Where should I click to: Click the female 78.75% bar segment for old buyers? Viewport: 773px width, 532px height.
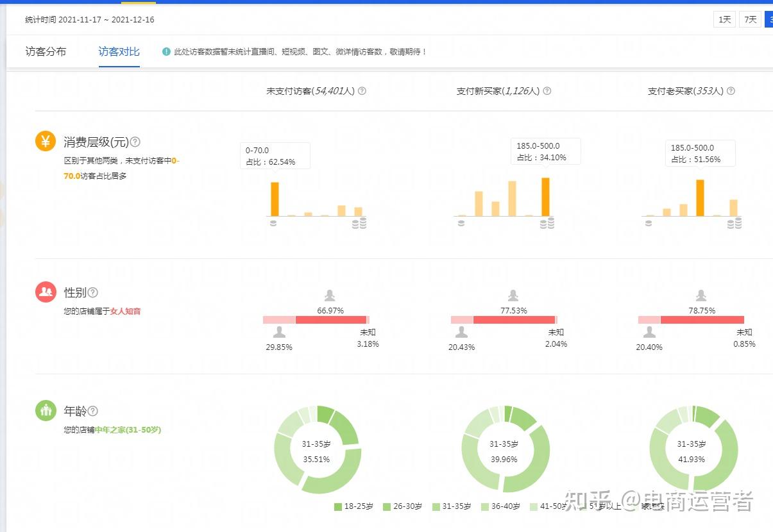pos(702,319)
